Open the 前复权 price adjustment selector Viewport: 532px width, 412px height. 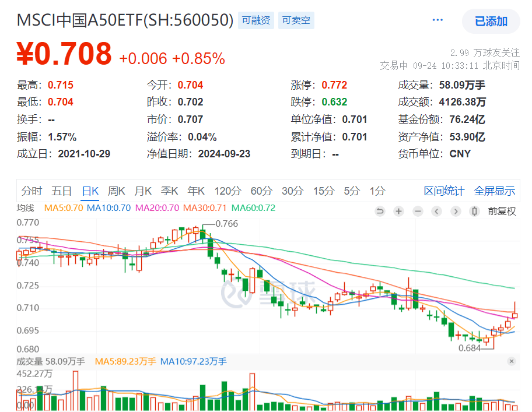[x=500, y=211]
